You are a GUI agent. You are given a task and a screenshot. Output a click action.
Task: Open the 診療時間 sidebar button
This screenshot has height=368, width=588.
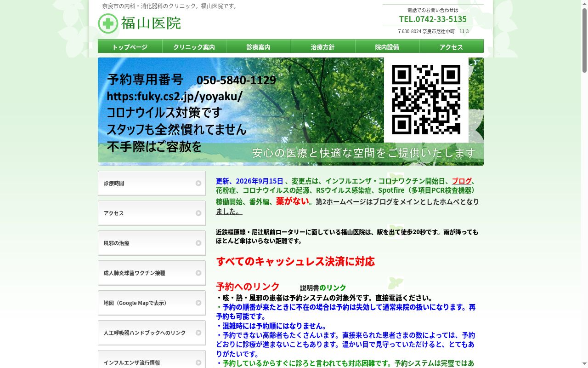[152, 183]
